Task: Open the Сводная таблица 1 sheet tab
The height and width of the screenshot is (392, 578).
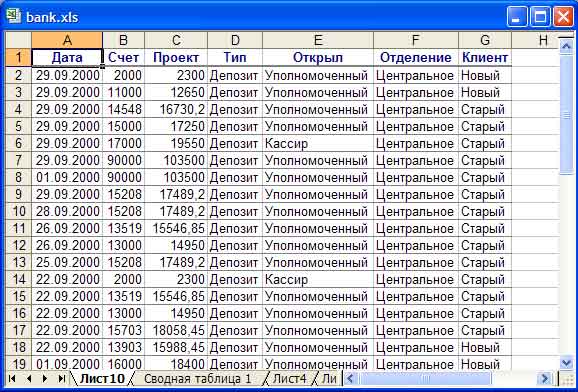Action: (x=198, y=378)
